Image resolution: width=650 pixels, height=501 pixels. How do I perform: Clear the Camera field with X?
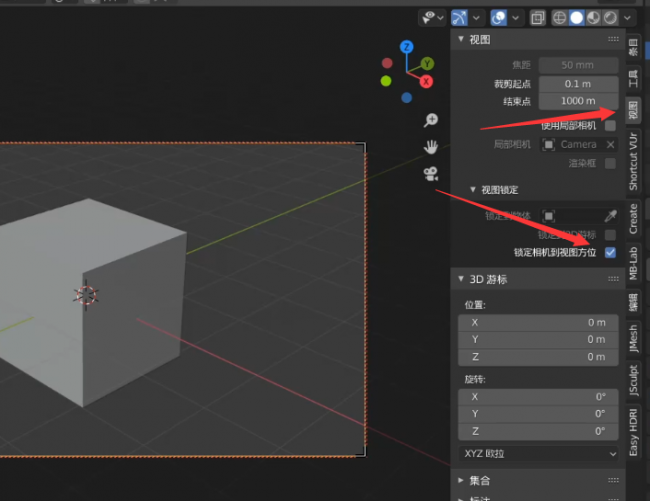pyautogui.click(x=611, y=144)
